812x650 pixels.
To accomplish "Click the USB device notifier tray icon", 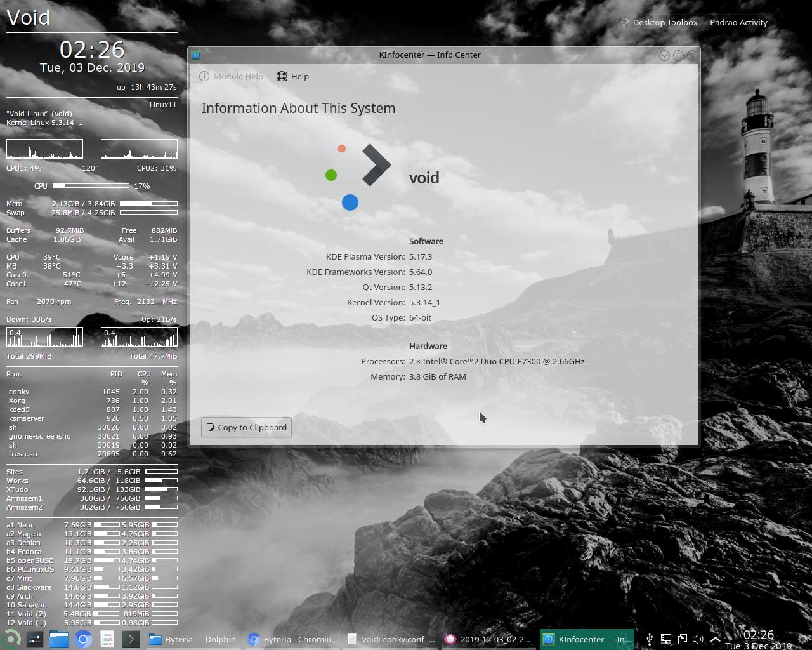I will (x=650, y=639).
